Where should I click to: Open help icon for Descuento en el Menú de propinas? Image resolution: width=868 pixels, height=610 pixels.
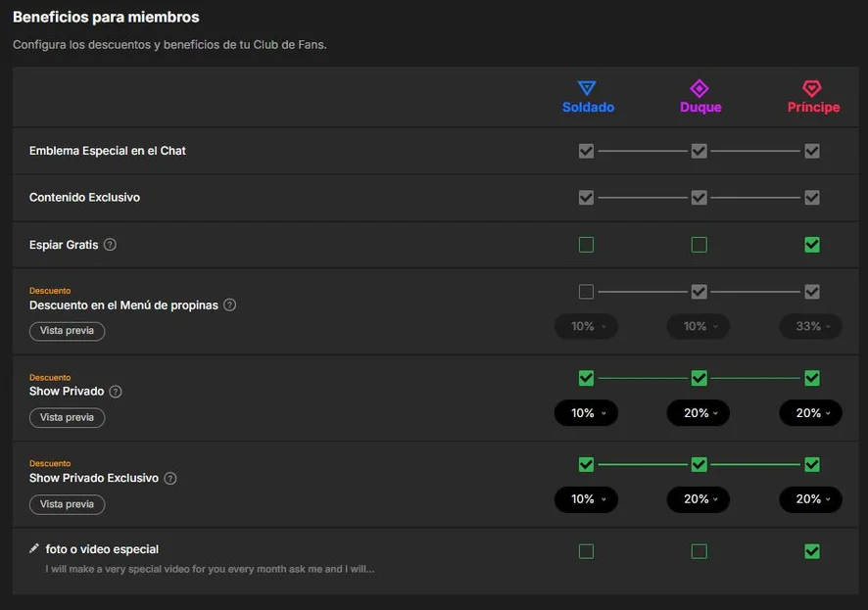point(229,305)
